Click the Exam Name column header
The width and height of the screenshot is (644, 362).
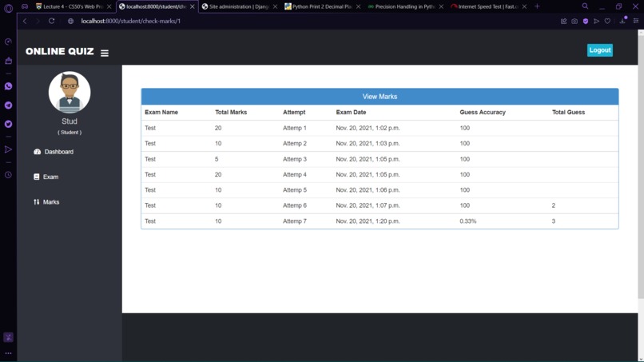point(161,112)
